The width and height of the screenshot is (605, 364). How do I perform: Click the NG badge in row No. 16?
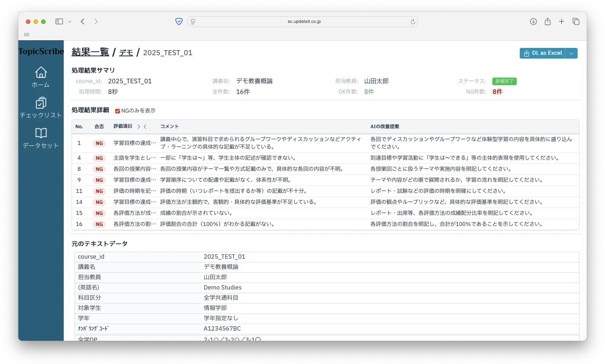99,224
